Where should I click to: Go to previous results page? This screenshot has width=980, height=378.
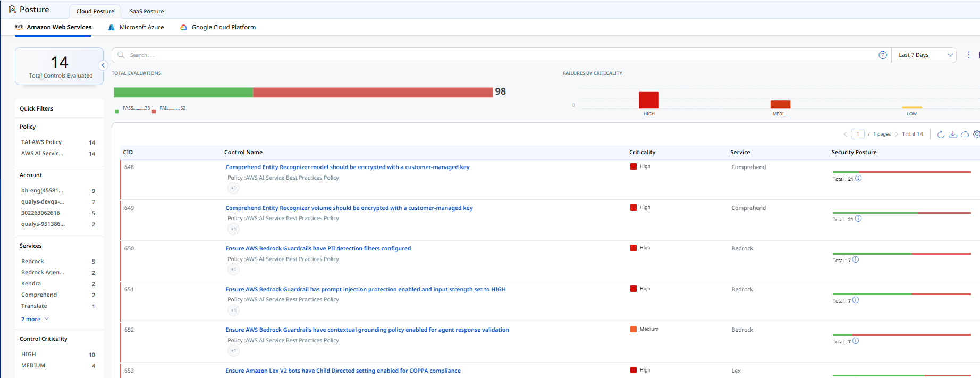[845, 134]
